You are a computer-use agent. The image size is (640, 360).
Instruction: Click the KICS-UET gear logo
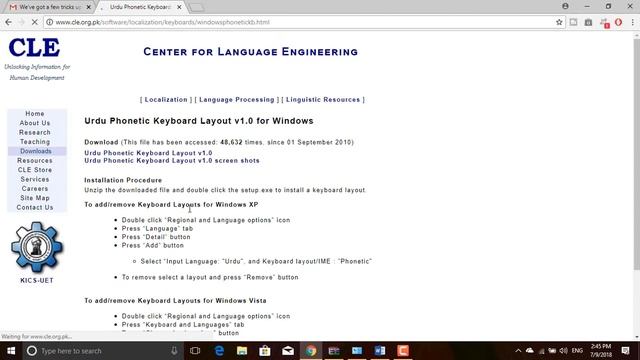[x=37, y=247]
